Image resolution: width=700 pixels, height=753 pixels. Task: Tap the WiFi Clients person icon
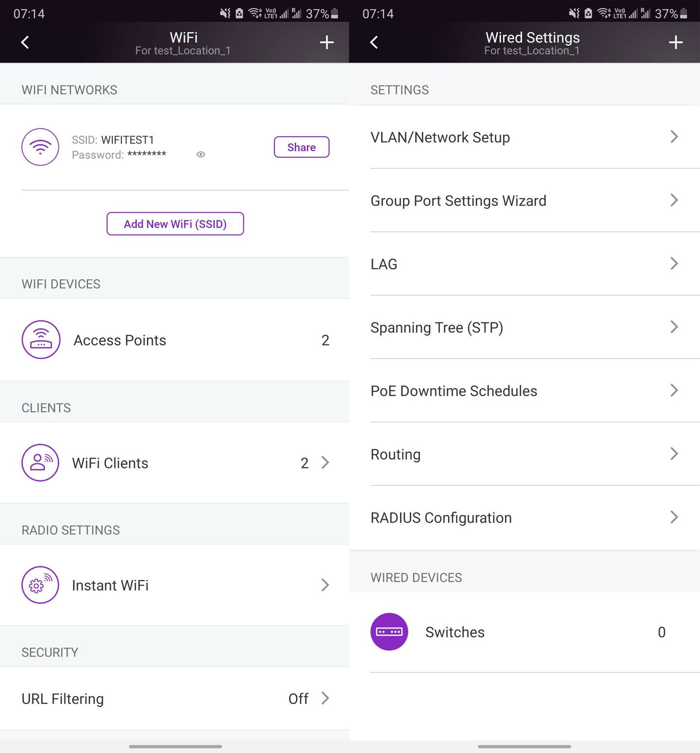pos(40,463)
